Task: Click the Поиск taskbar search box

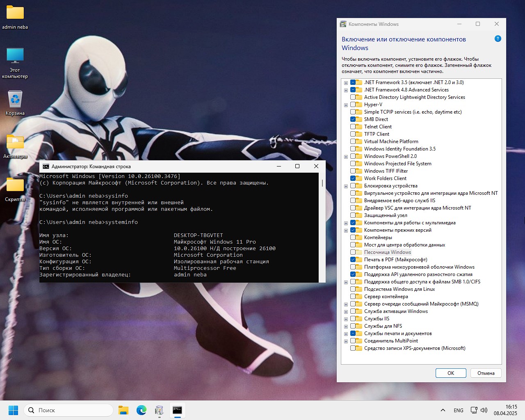Action: point(69,410)
